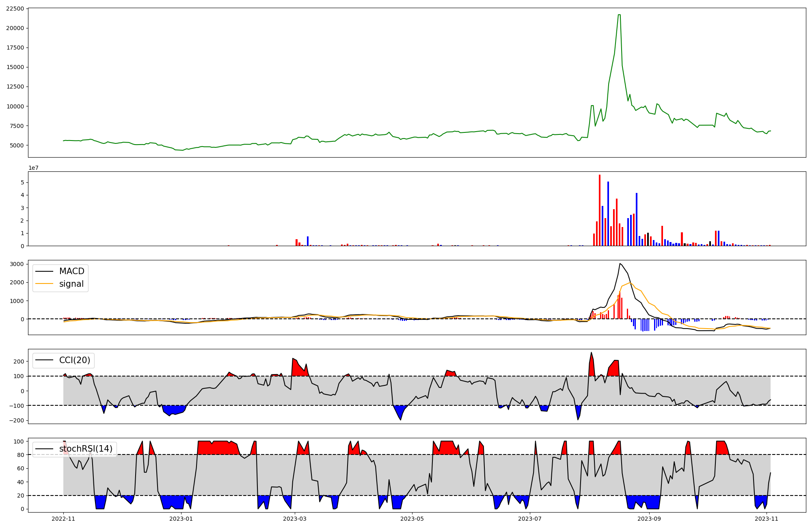Screen dimensions: 812x528
Task: Click the orange signal legend line swatch
Action: [44, 284]
